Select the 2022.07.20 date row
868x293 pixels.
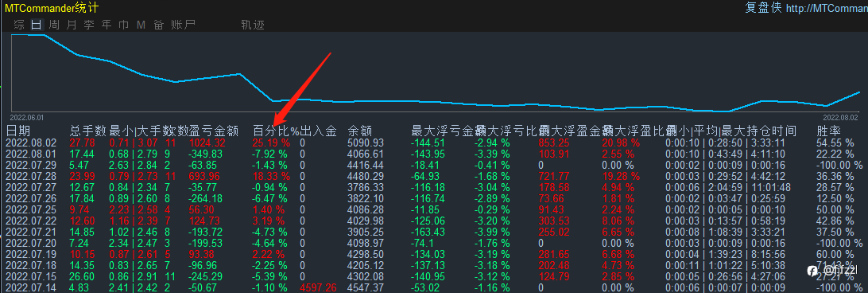click(x=434, y=243)
